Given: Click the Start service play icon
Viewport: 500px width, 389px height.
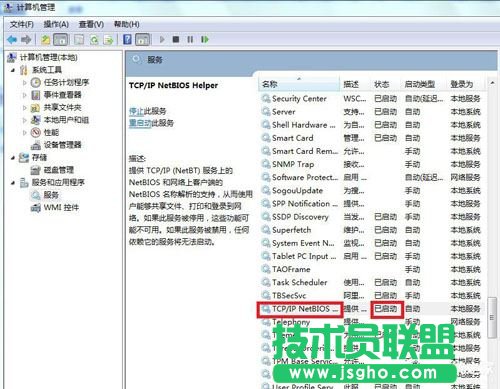Looking at the screenshot, I should (162, 40).
